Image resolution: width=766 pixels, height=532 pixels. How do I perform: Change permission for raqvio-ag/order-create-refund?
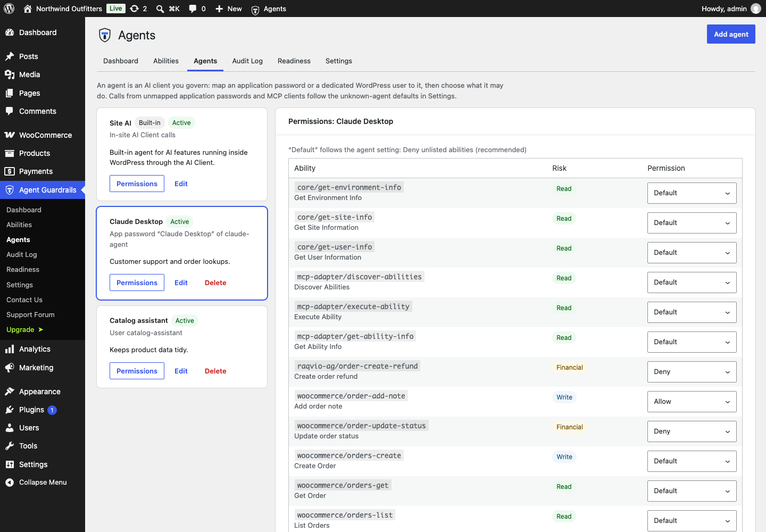692,372
